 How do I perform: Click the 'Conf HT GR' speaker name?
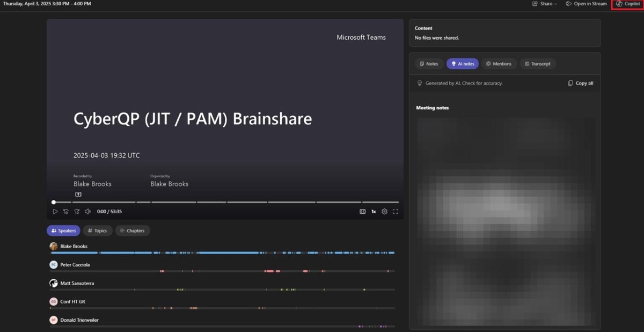coord(72,302)
